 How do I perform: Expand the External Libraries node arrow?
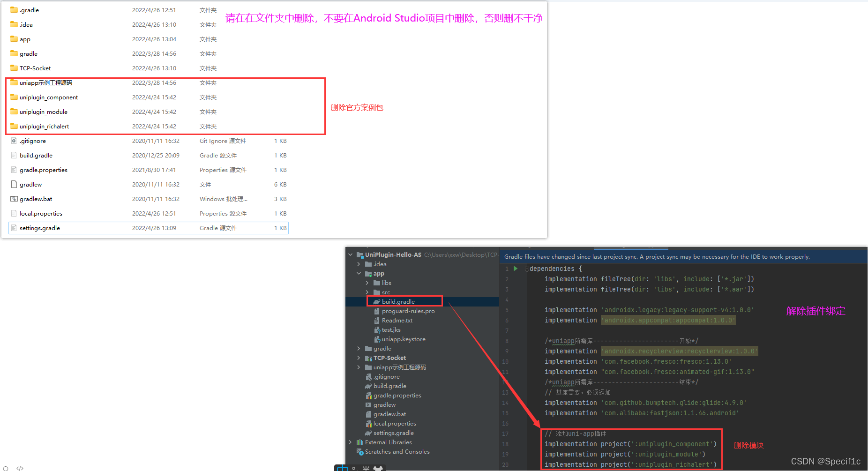[x=350, y=442]
